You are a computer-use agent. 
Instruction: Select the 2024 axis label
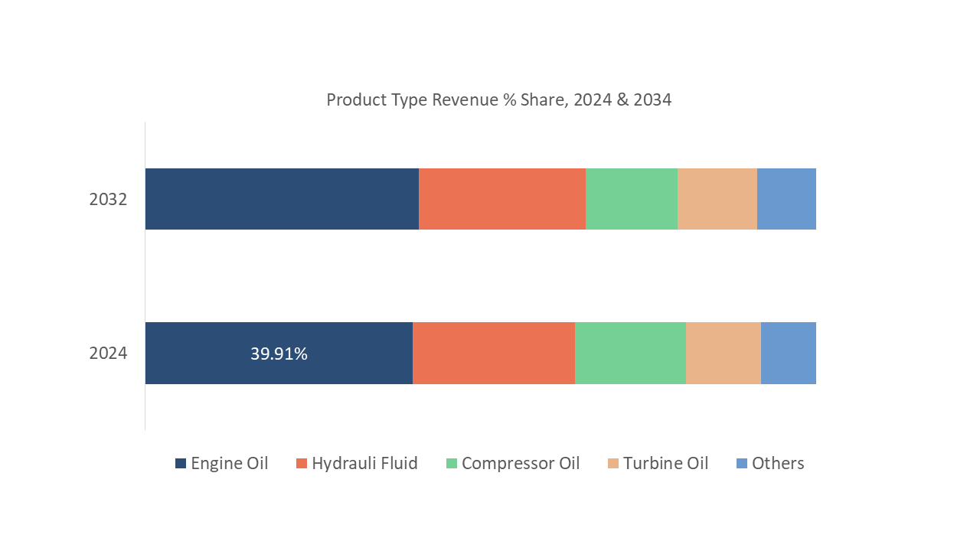click(x=108, y=354)
